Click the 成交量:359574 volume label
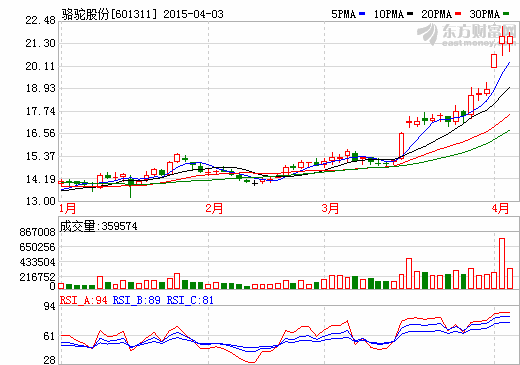 (x=98, y=226)
